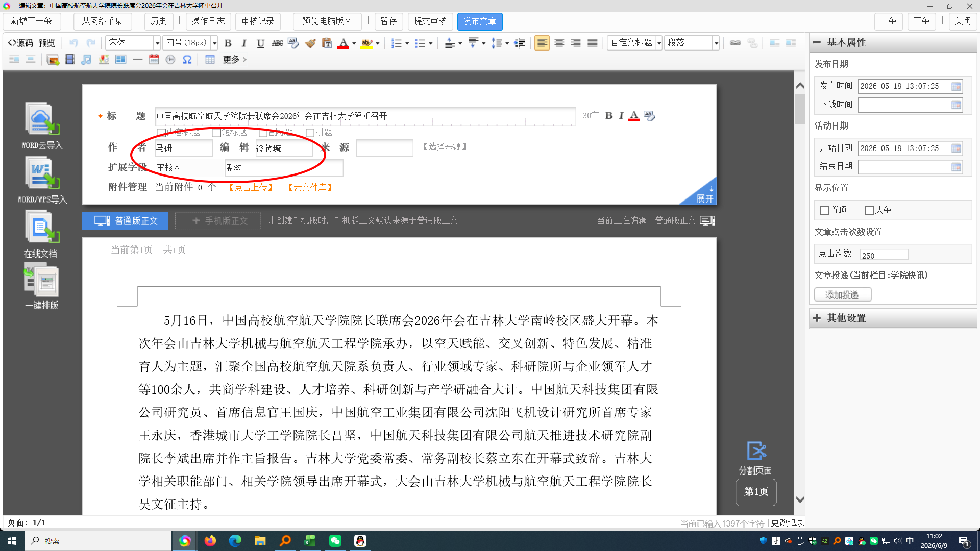The height and width of the screenshot is (551, 980).
Task: Collapse the 基本属性 section
Action: [893, 43]
